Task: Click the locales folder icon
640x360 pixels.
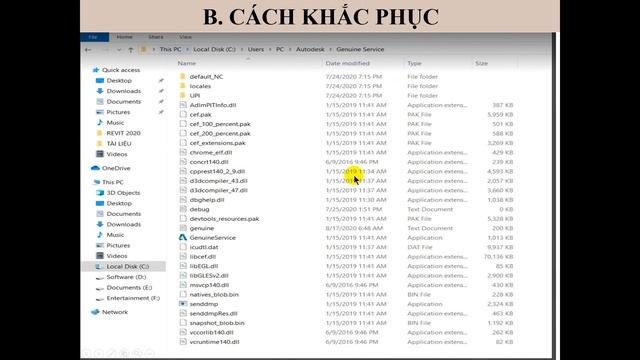Action: pyautogui.click(x=182, y=86)
